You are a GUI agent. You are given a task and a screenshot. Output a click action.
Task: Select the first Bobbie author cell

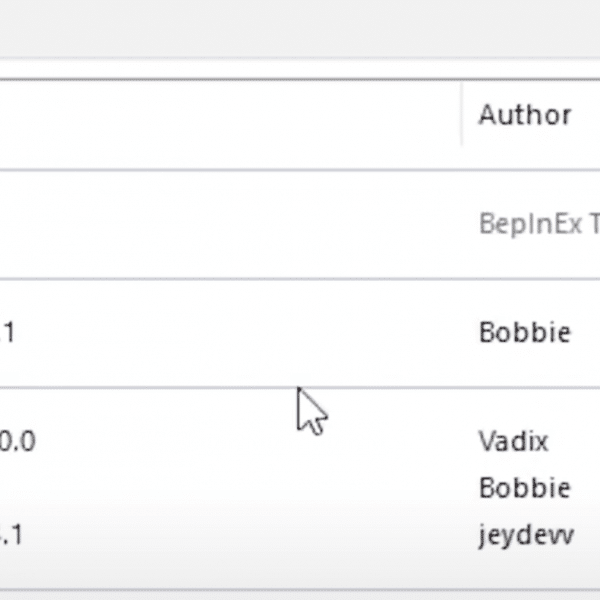(525, 332)
